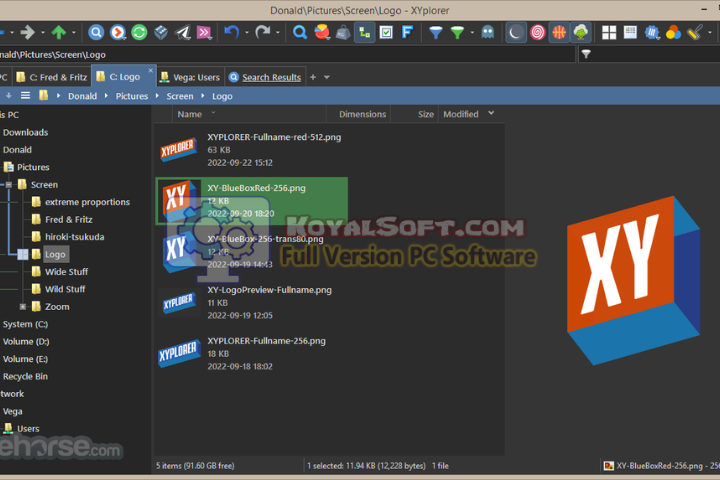This screenshot has height=480, width=720.
Task: Click the ghost toolbar icon
Action: pyautogui.click(x=488, y=32)
